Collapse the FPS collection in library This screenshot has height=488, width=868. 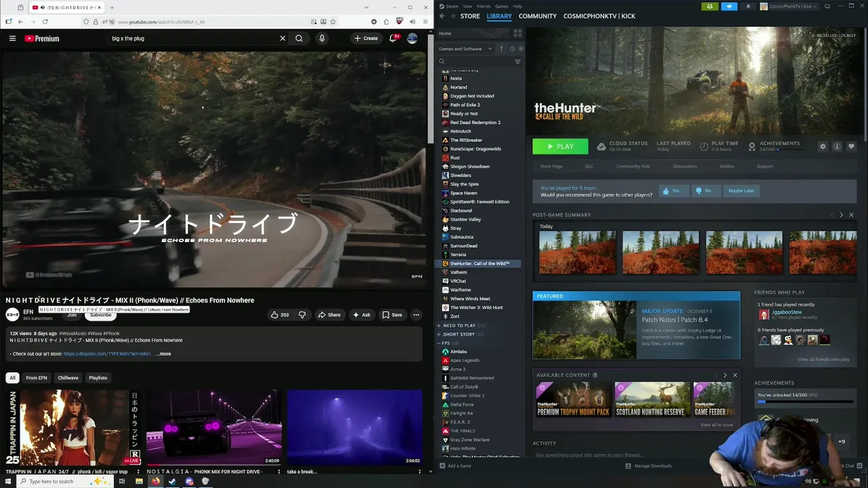[x=439, y=343]
